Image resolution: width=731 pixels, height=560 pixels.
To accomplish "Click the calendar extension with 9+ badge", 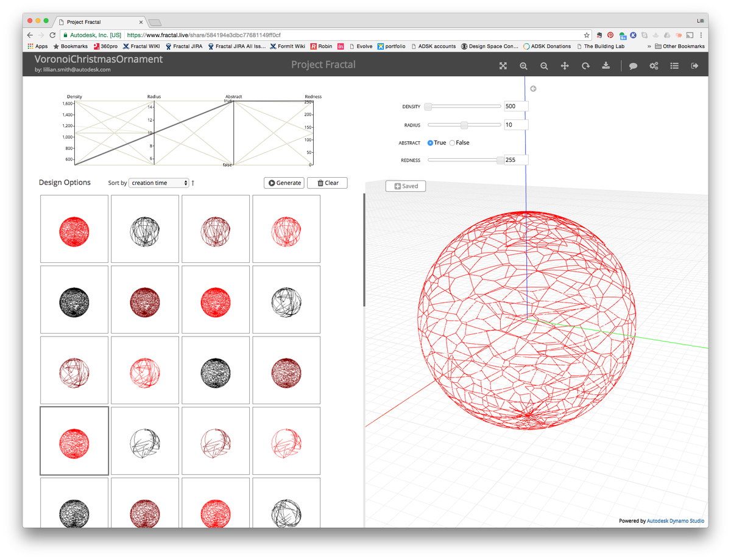I will point(622,35).
